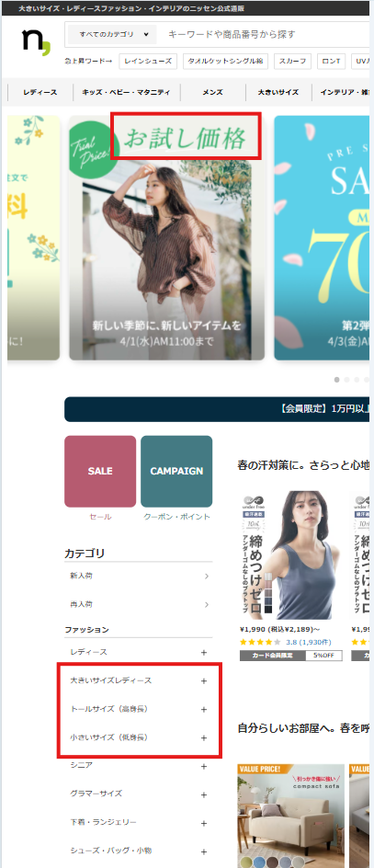Click the Nissen green n logo

(x=37, y=41)
